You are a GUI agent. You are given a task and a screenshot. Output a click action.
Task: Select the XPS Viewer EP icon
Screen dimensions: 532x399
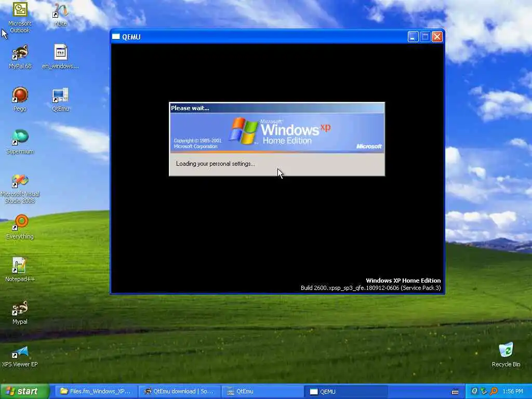click(x=20, y=356)
